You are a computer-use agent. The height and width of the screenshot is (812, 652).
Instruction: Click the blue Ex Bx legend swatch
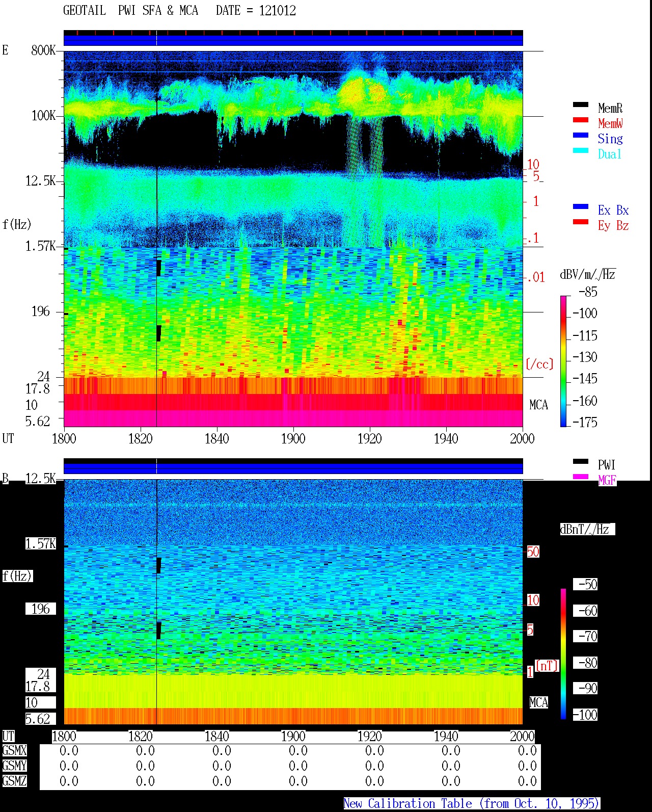coord(581,206)
